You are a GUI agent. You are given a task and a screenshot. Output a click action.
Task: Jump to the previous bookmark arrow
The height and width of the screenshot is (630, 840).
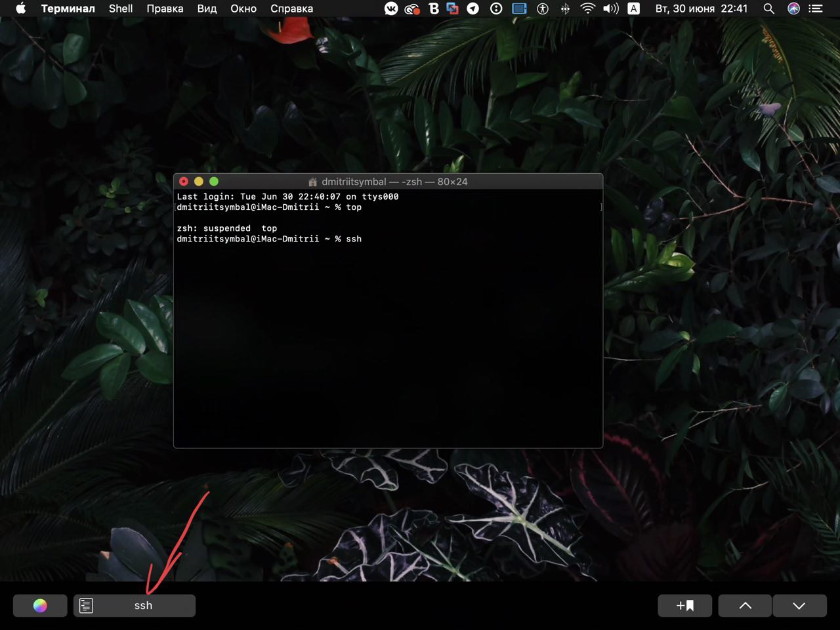745,606
